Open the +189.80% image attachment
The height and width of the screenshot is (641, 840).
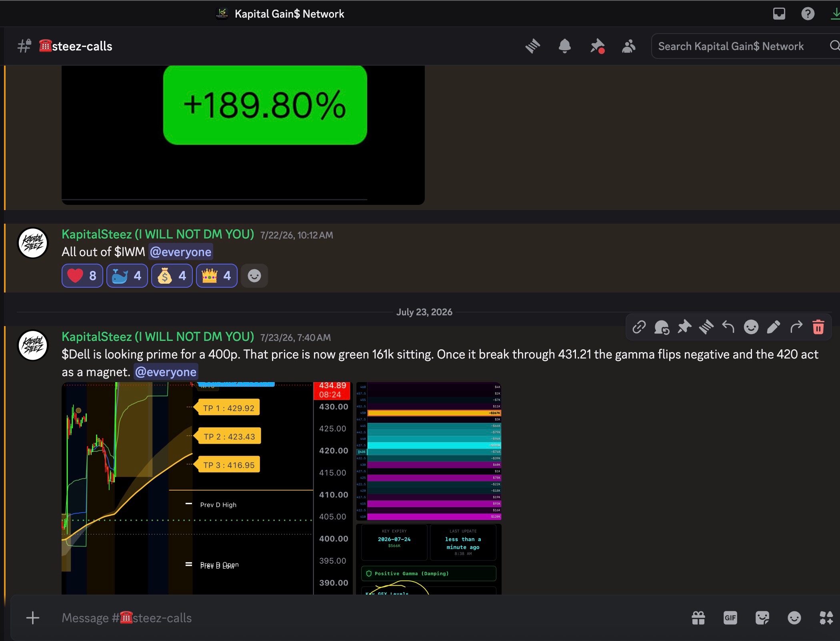243,135
